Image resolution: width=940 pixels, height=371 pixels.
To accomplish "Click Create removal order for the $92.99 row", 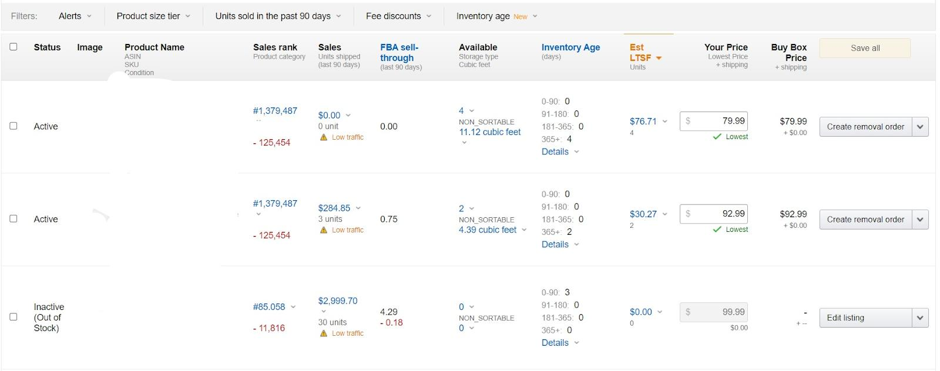I will click(x=865, y=219).
